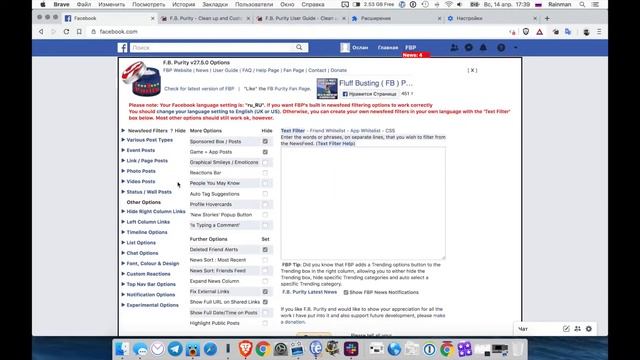Open the Файл menu
Screen dimensions: 640x360
(84, 4)
